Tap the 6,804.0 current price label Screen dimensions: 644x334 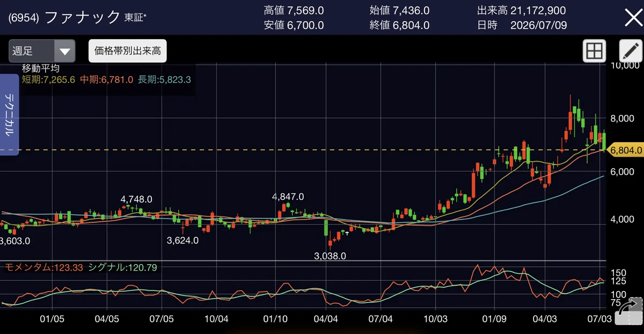click(x=626, y=150)
